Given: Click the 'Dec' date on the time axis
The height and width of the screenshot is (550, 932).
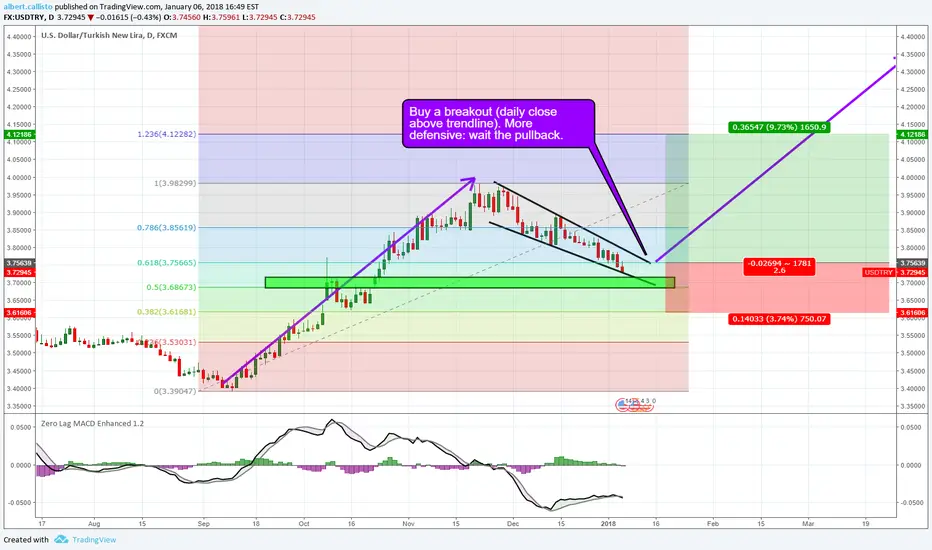Looking at the screenshot, I should [513, 524].
